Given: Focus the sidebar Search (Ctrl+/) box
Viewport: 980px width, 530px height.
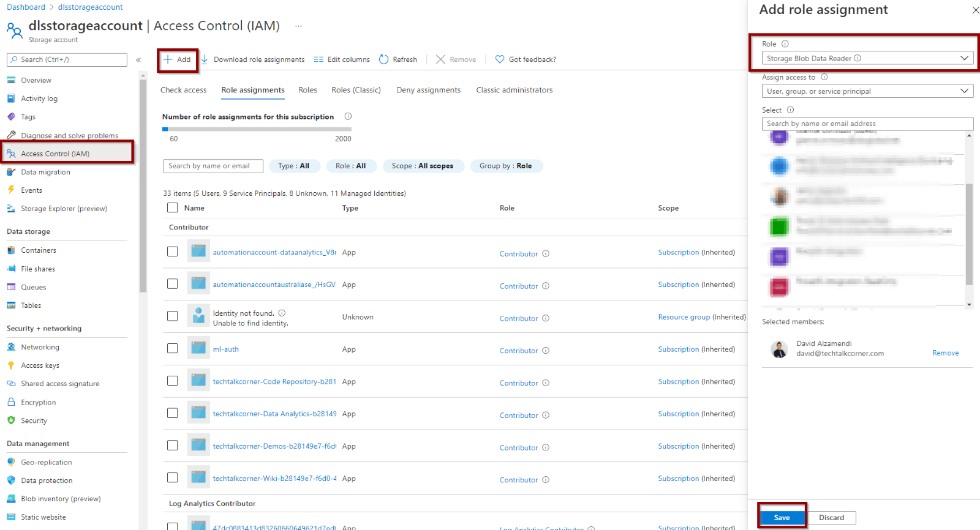Looking at the screenshot, I should [67, 59].
